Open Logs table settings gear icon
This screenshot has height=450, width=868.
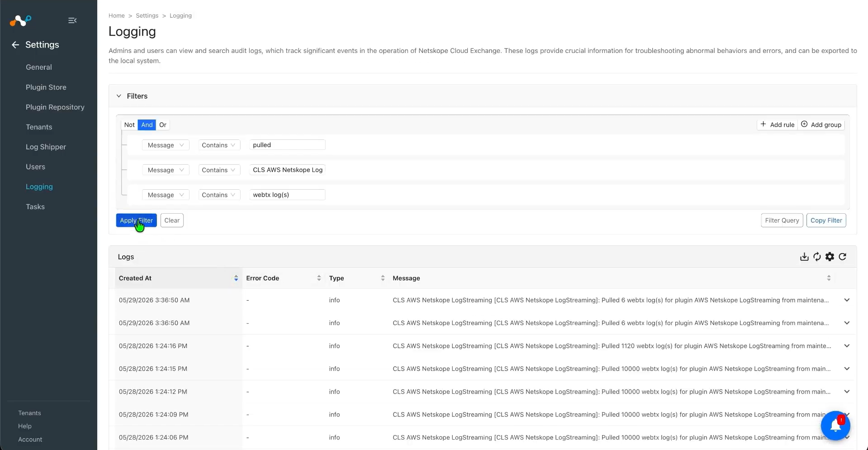(830, 257)
